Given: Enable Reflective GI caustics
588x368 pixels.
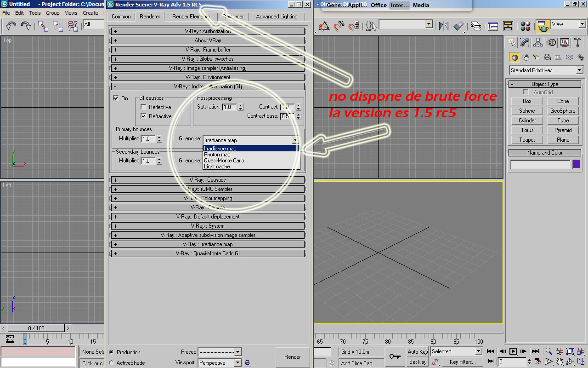Looking at the screenshot, I should pos(143,107).
